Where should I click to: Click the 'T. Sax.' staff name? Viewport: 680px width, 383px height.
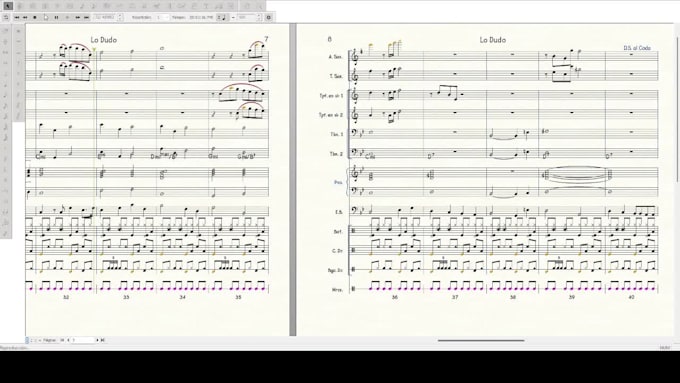pos(336,76)
